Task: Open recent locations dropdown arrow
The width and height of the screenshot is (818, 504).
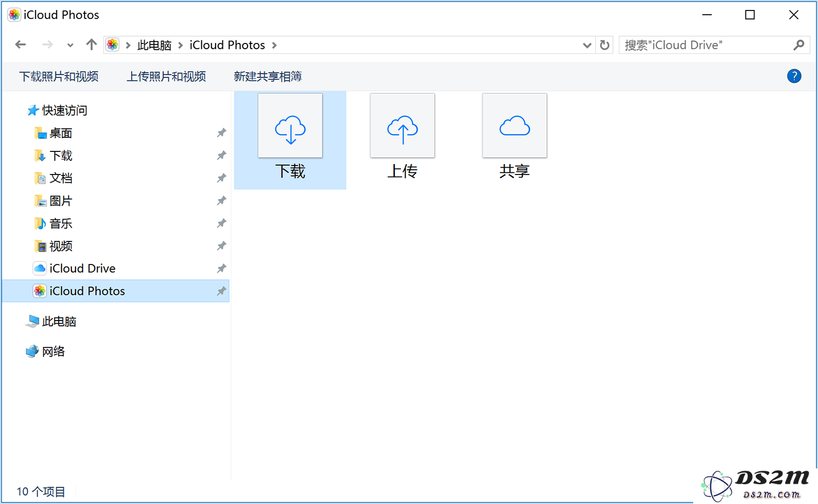Action: pos(70,45)
